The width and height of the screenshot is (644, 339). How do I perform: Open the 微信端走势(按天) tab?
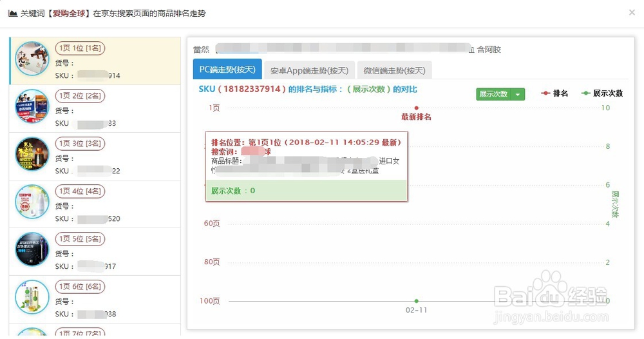tap(394, 71)
